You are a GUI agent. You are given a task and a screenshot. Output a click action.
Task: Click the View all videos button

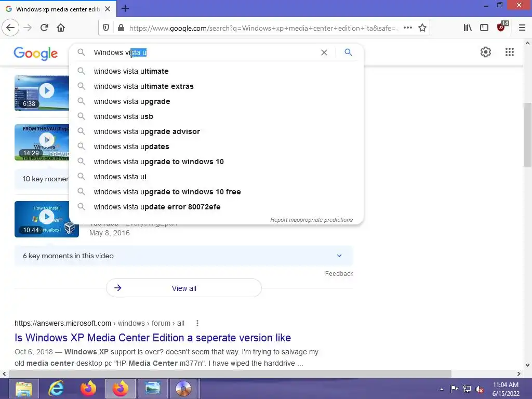tap(183, 288)
